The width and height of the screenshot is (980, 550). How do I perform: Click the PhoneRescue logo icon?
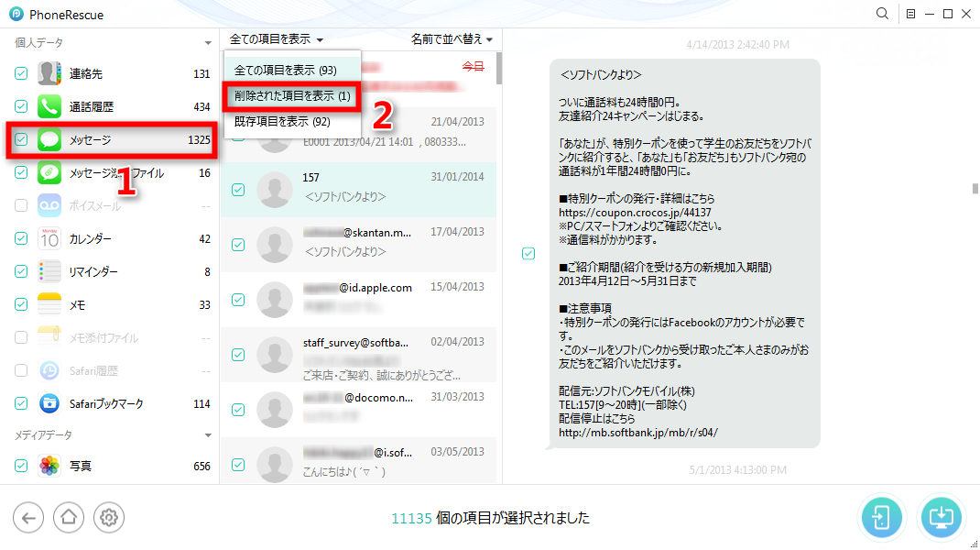(16, 14)
